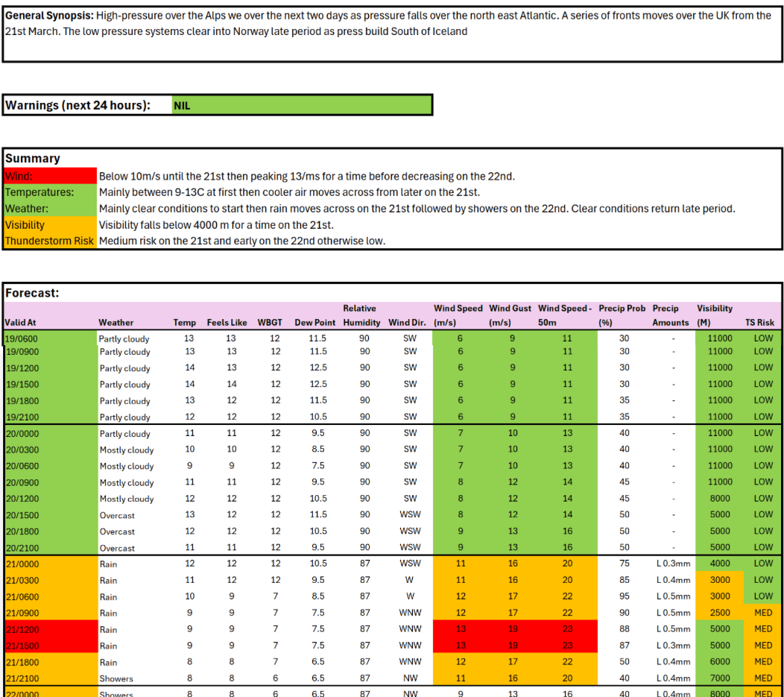Click the Relative Humidity column header
This screenshot has width=784, height=697.
tap(361, 315)
